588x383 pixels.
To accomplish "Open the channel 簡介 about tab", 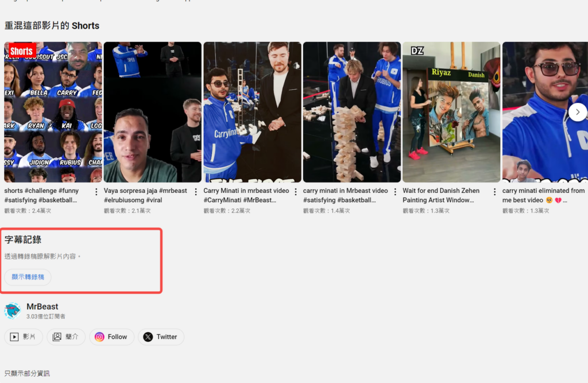I will pyautogui.click(x=66, y=337).
